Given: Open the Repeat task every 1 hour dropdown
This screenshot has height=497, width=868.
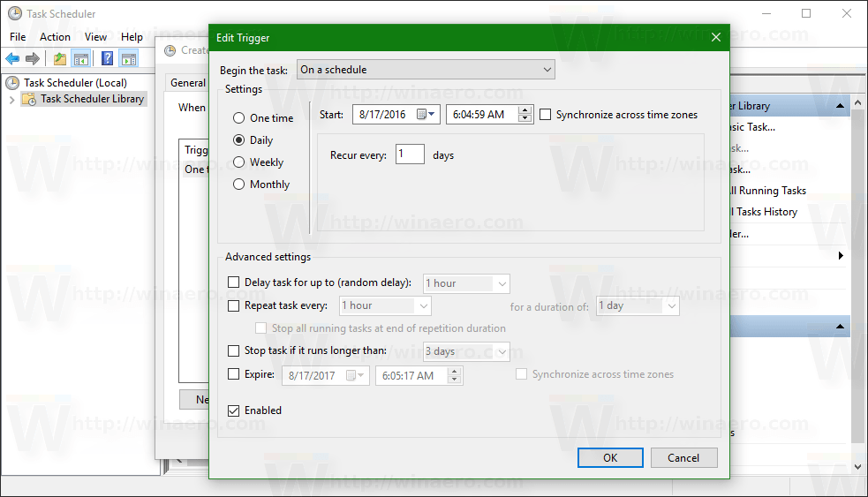Looking at the screenshot, I should [385, 305].
